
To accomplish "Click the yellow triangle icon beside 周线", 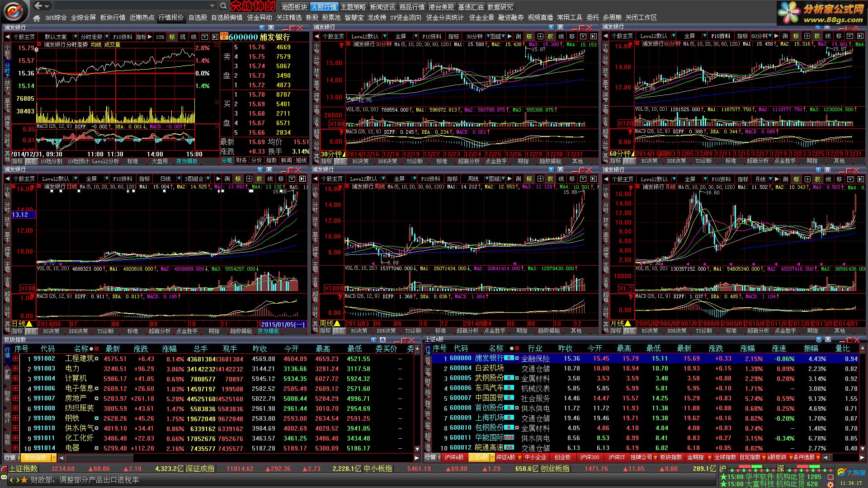I will click(337, 324).
